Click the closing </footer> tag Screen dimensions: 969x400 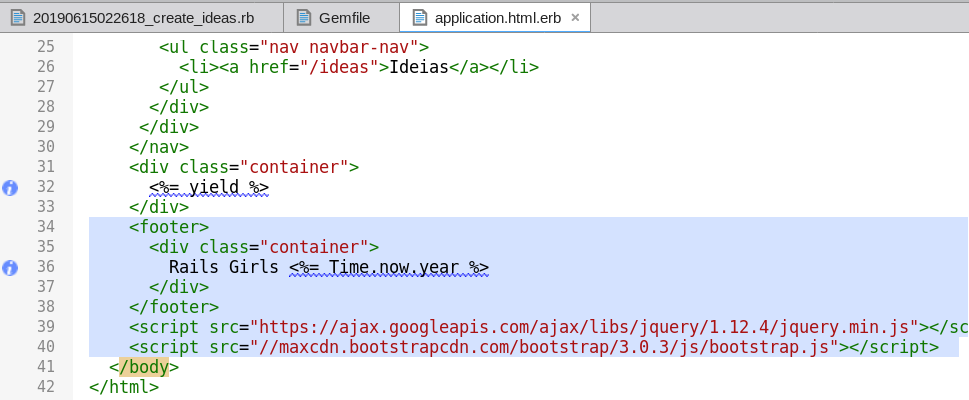tap(174, 307)
